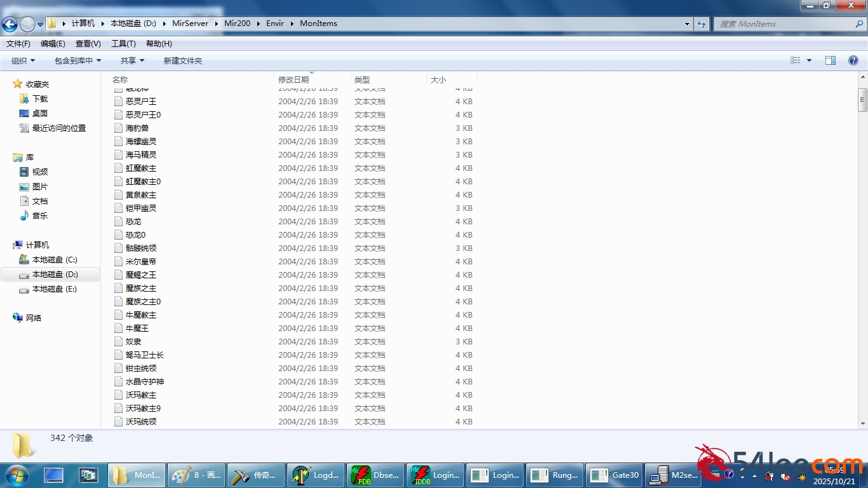Click Envir in the address breadcrumb
The image size is (868, 488).
pos(275,24)
